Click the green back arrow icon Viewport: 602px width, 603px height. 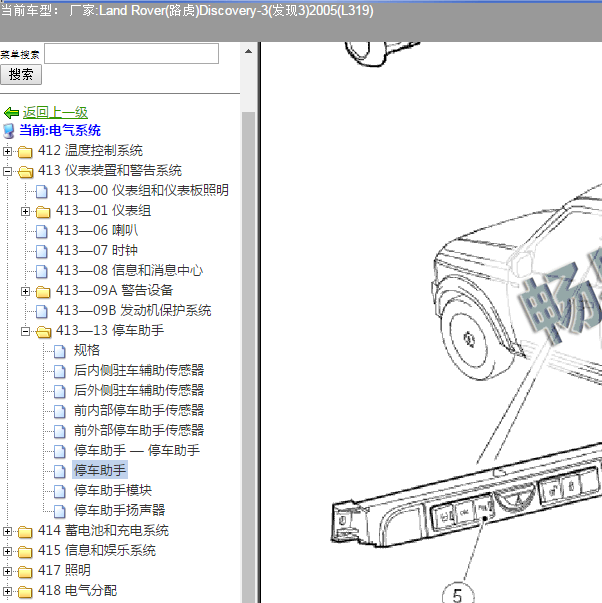coord(11,113)
